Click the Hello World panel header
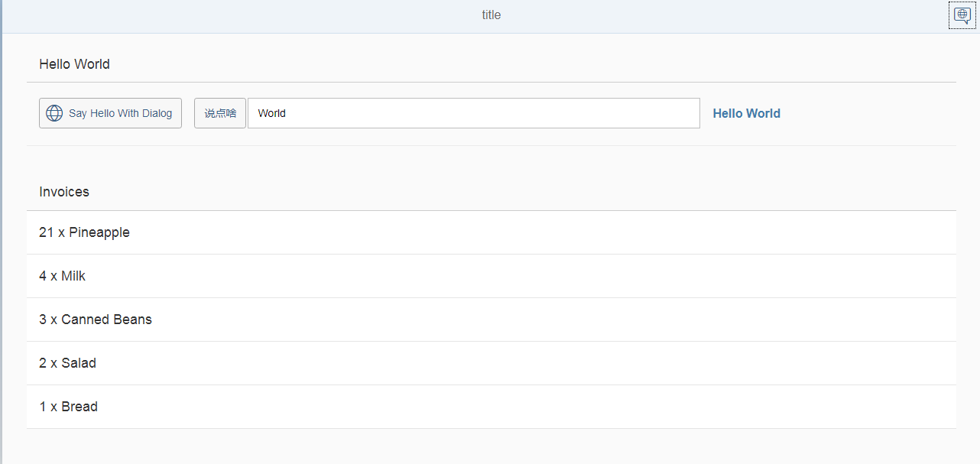This screenshot has height=464, width=980. click(x=74, y=64)
